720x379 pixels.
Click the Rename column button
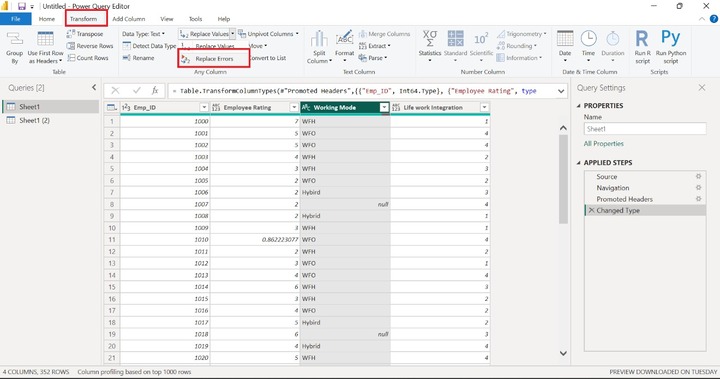click(138, 58)
